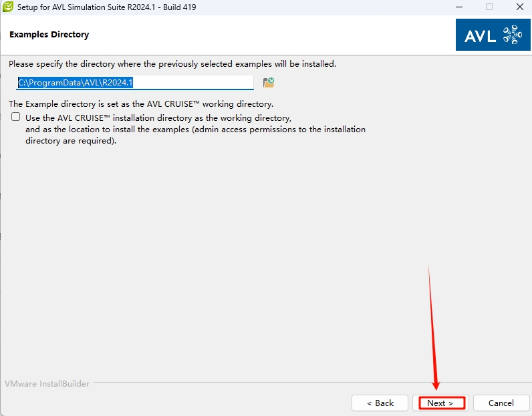Screen dimensions: 532x416
Task: Minimize the setup window
Action: tap(460, 7)
